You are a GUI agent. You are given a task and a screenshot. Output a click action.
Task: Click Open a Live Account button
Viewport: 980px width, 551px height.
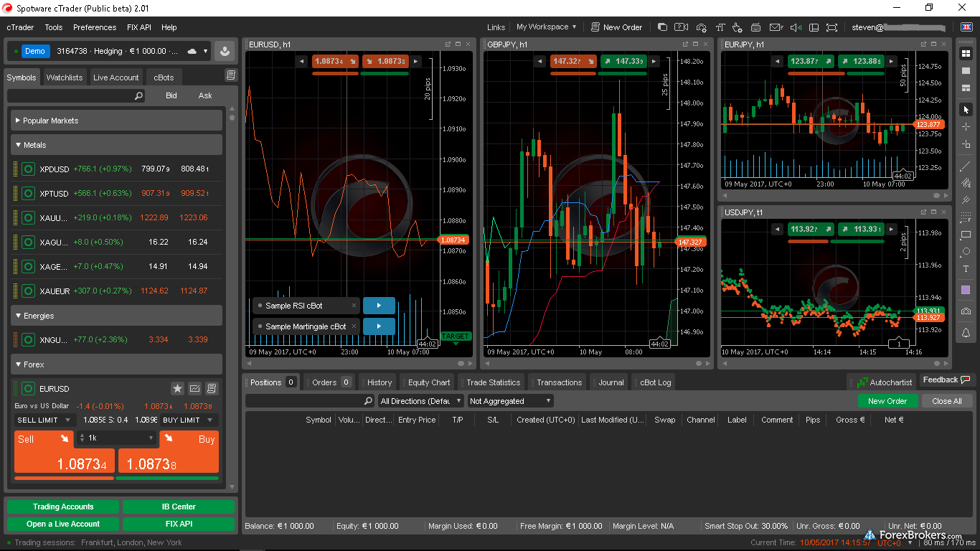pyautogui.click(x=63, y=524)
